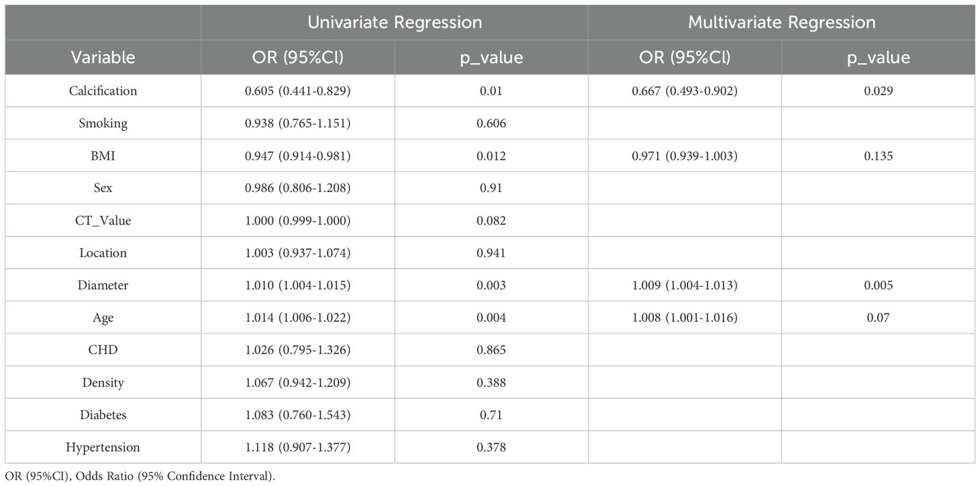The width and height of the screenshot is (980, 487).
Task: Select the Diameter row label
Action: click(103, 285)
